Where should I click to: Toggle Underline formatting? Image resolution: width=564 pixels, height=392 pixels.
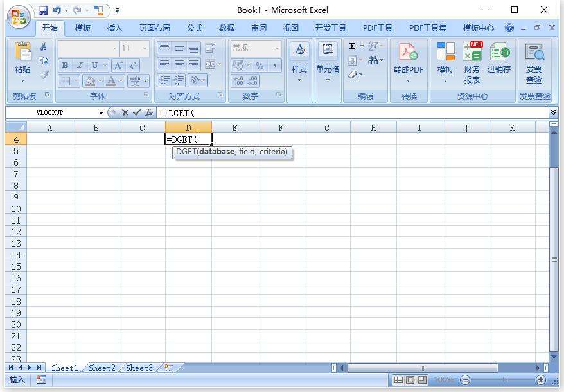click(x=94, y=66)
